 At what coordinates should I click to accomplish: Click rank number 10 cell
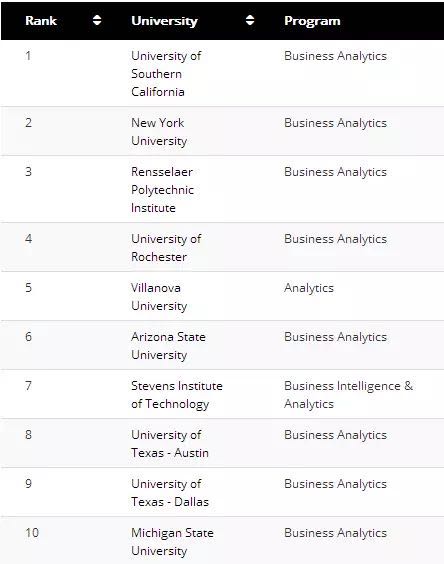(x=32, y=532)
